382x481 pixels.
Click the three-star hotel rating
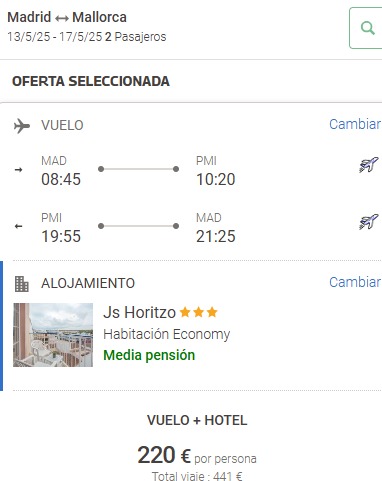[x=198, y=312]
